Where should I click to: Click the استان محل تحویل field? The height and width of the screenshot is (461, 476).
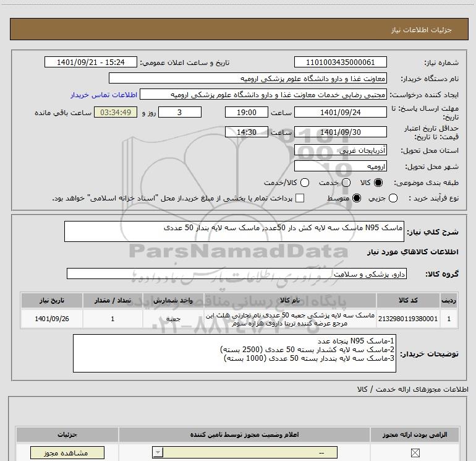click(x=341, y=151)
